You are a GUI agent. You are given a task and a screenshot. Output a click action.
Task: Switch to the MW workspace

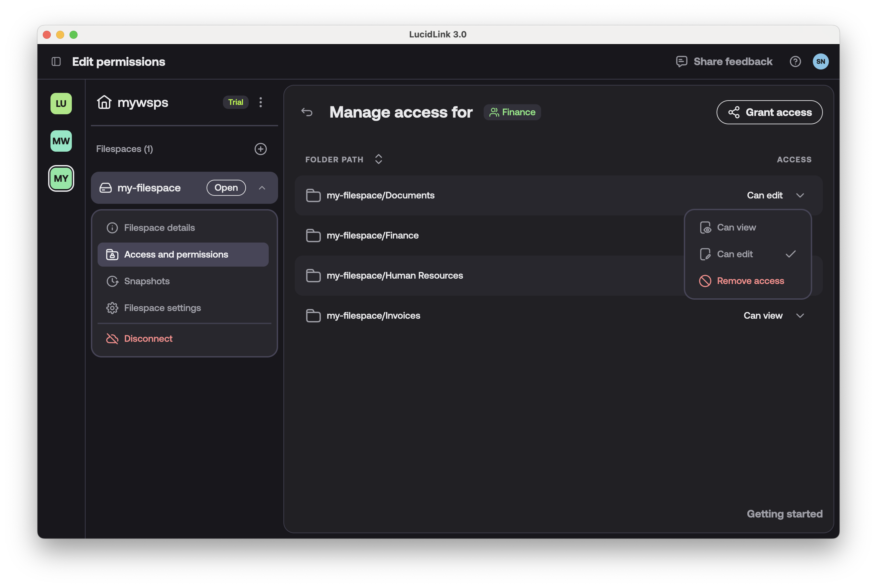coord(61,141)
